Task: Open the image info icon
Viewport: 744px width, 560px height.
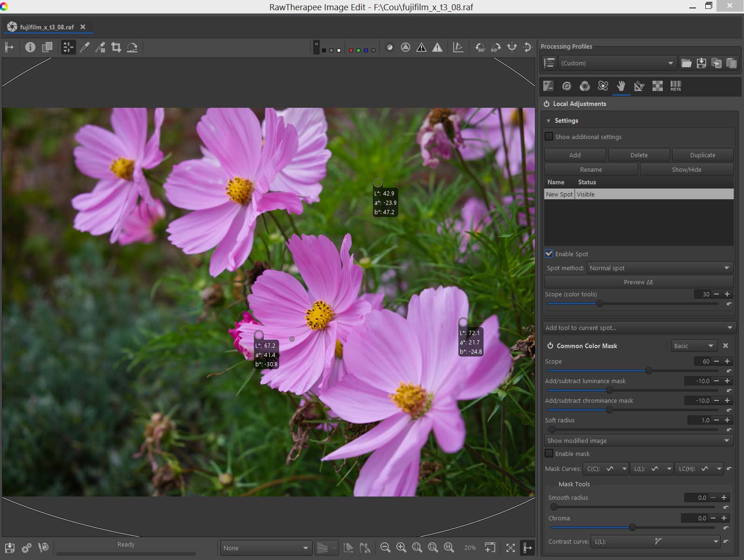Action: click(x=30, y=47)
